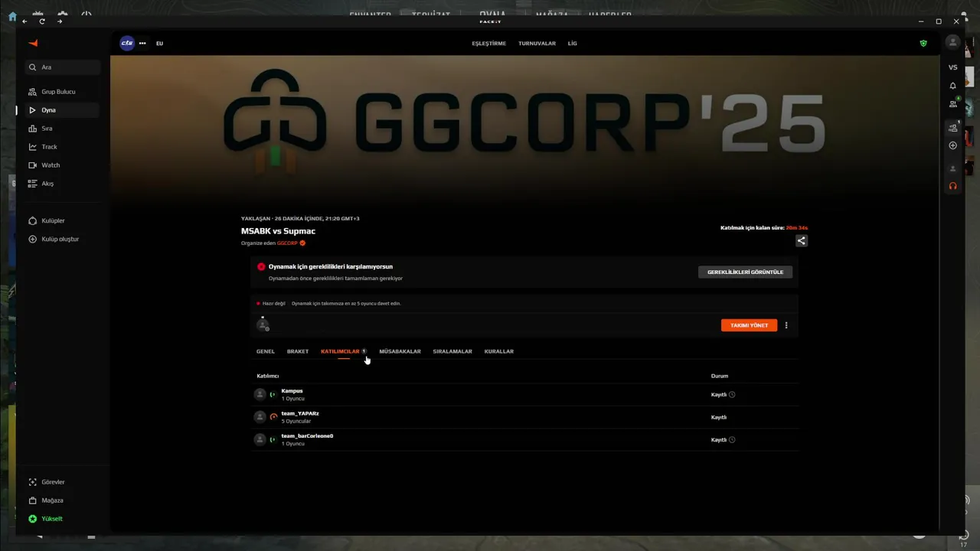The height and width of the screenshot is (551, 980).
Task: Switch to the KURALLAR tab
Action: point(499,351)
